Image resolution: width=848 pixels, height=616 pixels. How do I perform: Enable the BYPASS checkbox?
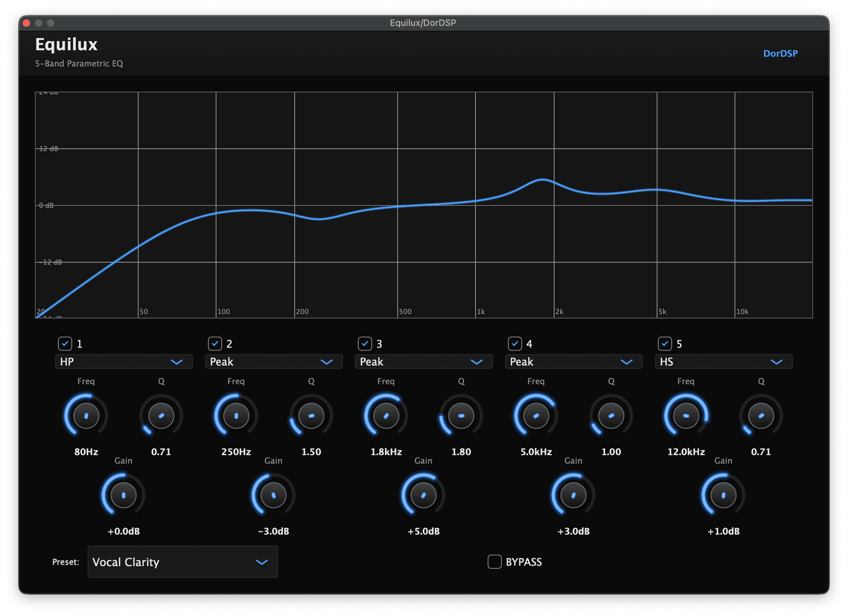[494, 562]
